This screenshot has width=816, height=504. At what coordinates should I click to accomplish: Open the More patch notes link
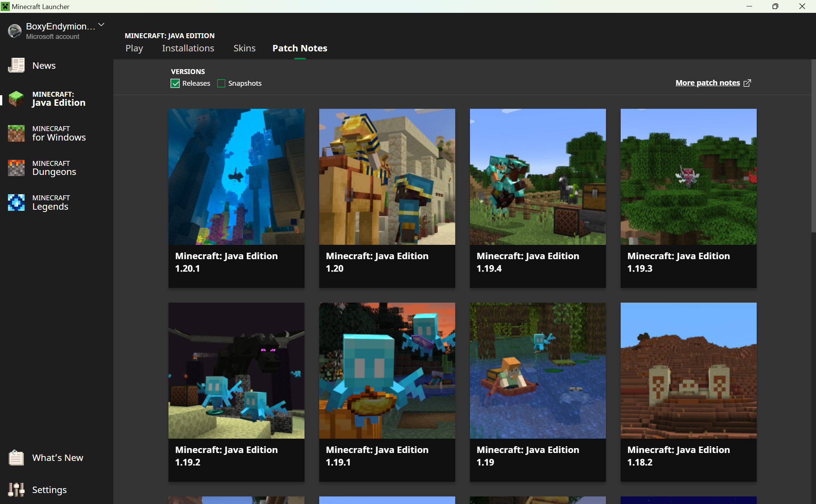tap(707, 83)
